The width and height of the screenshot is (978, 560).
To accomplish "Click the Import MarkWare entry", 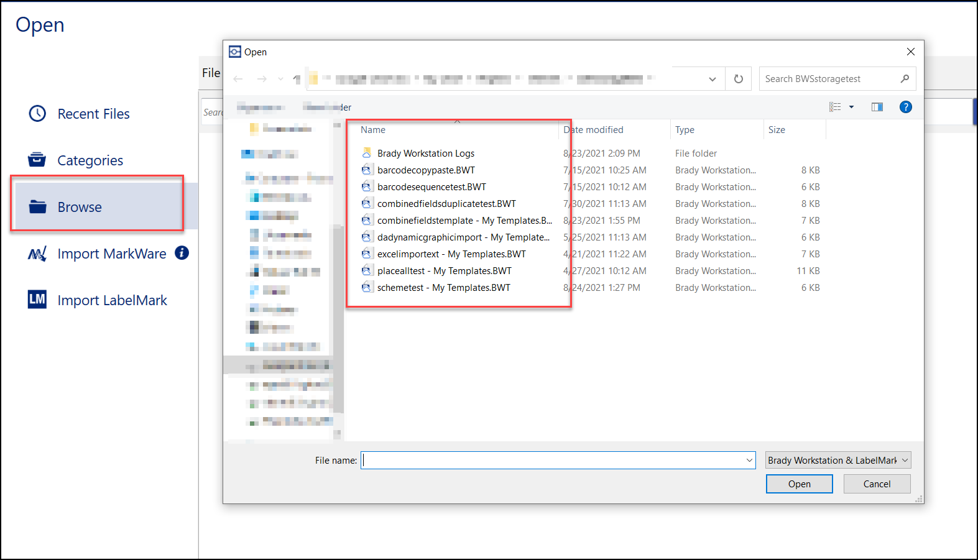I will click(x=111, y=254).
